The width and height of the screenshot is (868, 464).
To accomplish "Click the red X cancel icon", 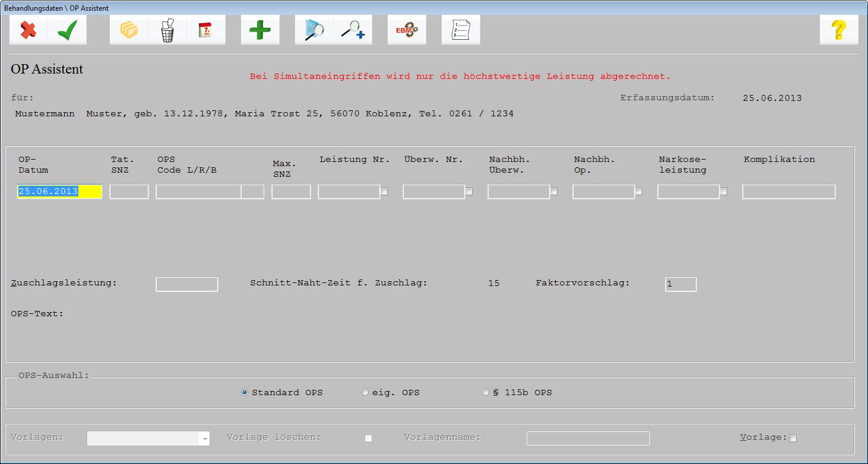I will coord(28,30).
